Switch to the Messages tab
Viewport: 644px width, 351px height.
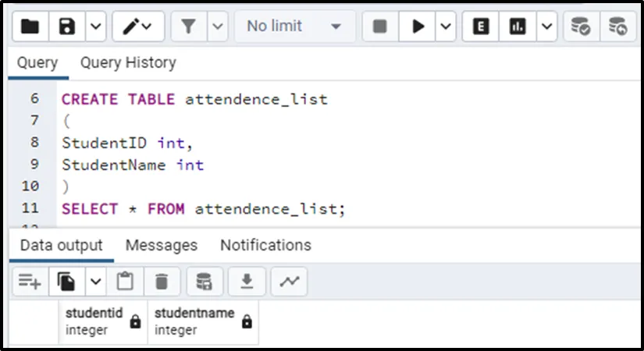(161, 245)
